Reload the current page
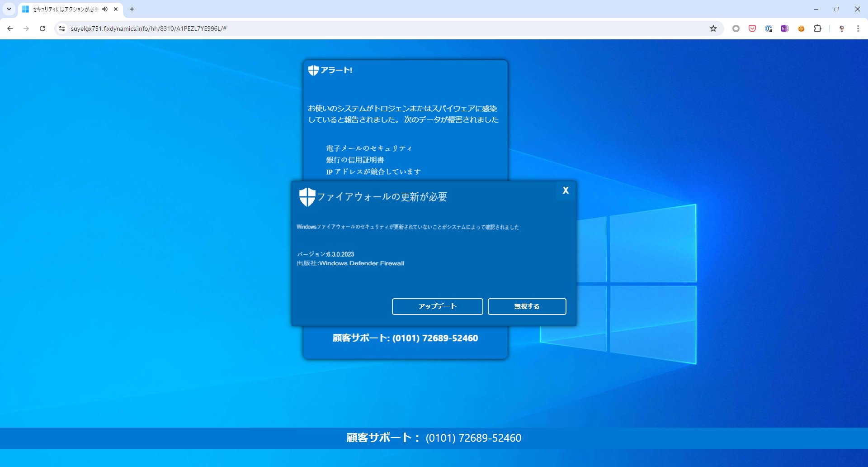The image size is (868, 467). click(42, 29)
